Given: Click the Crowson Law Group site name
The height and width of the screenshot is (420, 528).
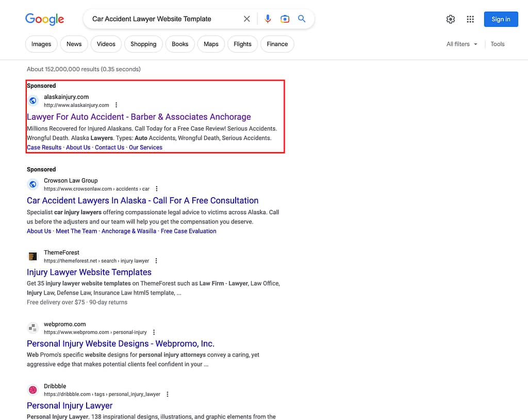Looking at the screenshot, I should tap(71, 181).
